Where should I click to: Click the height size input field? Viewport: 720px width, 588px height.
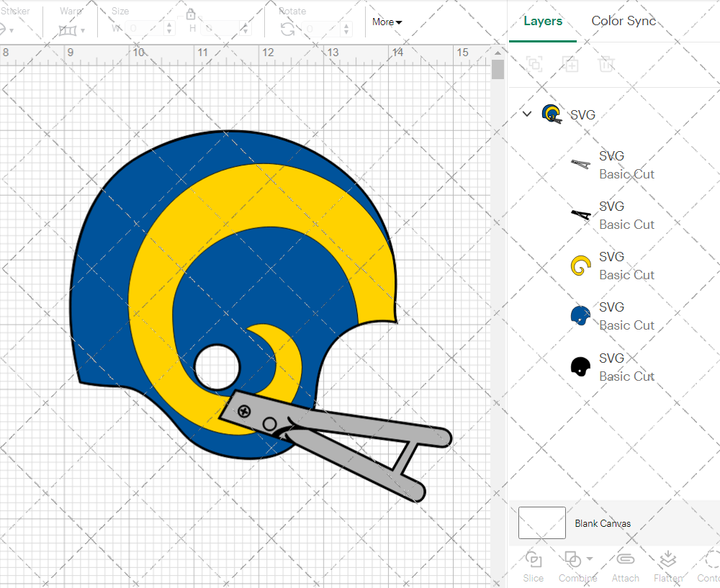pyautogui.click(x=220, y=29)
